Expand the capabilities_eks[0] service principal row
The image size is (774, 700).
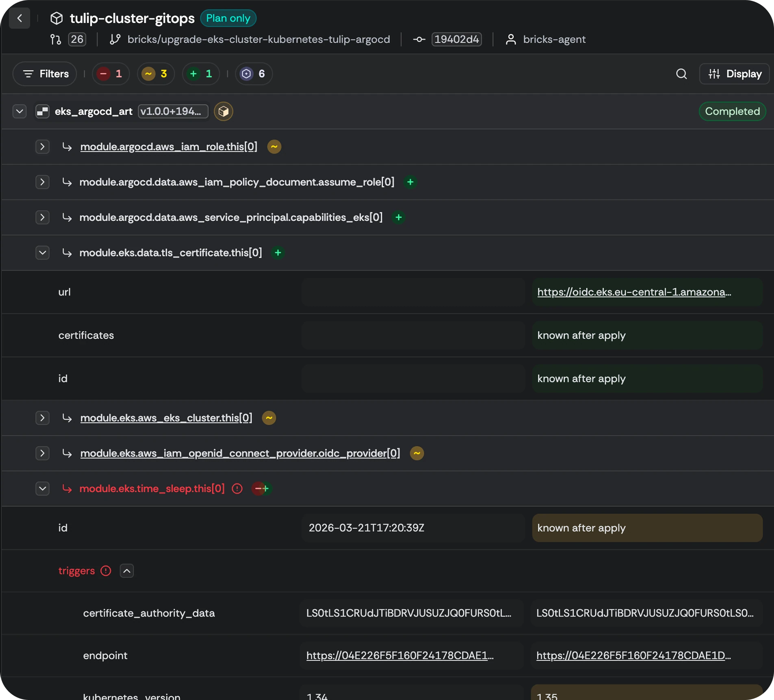(x=42, y=217)
